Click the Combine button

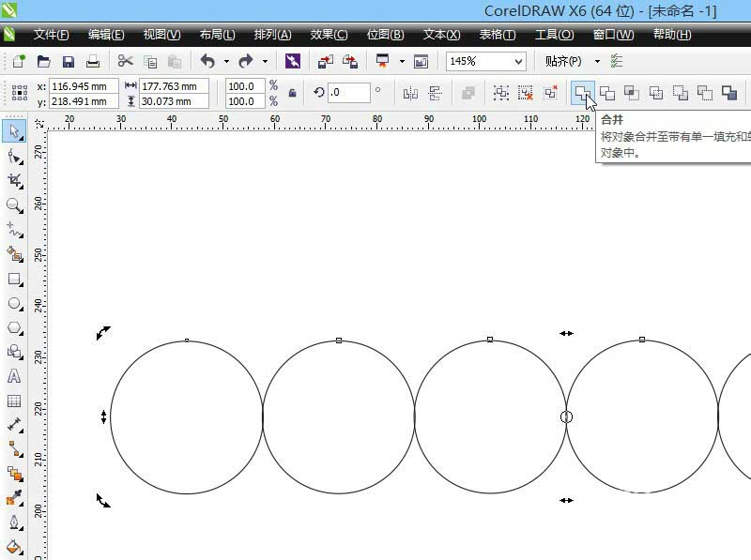467,93
